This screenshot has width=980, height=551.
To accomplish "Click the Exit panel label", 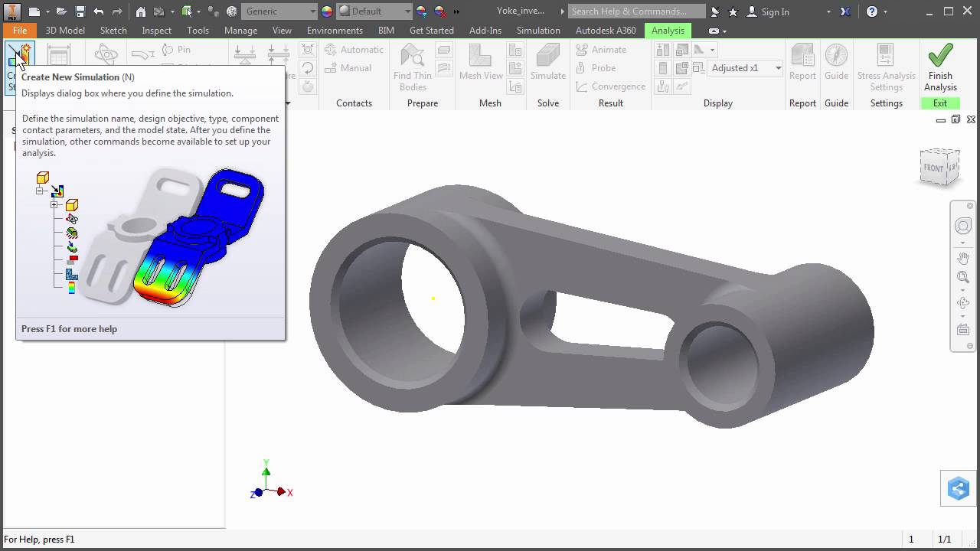I will 940,103.
